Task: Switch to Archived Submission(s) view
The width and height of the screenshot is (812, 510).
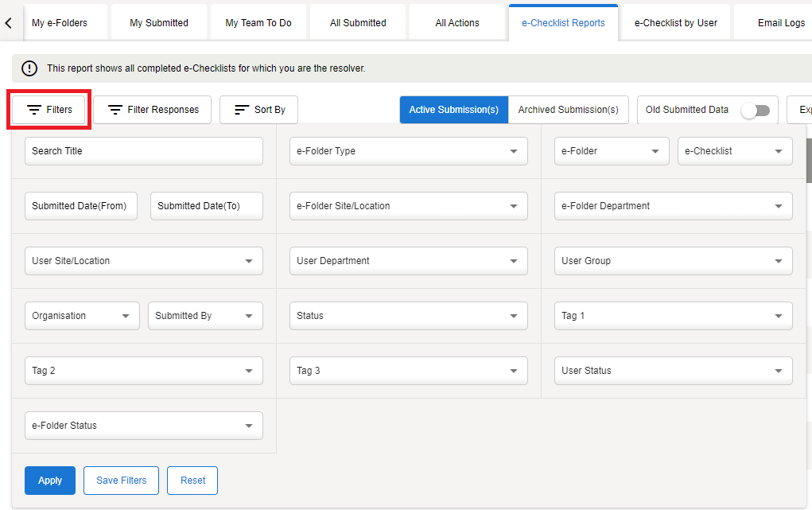Action: click(x=568, y=110)
